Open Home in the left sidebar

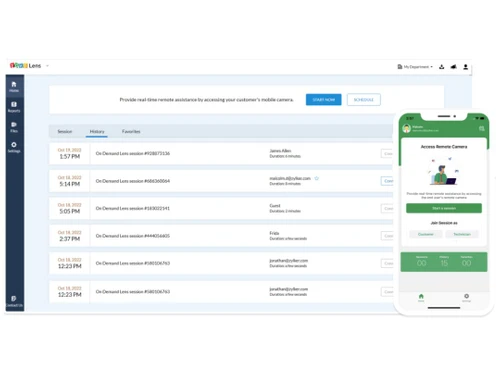pos(14,87)
